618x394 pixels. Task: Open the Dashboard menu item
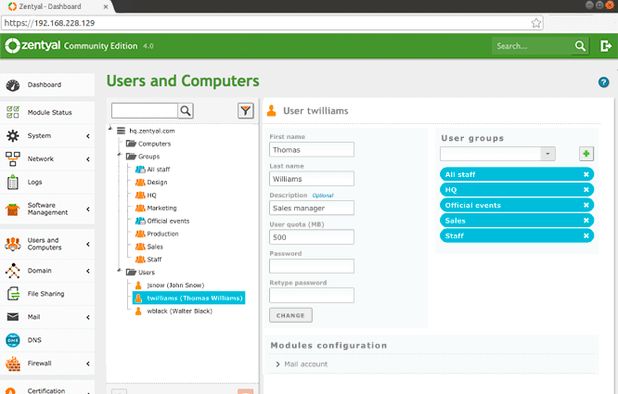point(47,85)
